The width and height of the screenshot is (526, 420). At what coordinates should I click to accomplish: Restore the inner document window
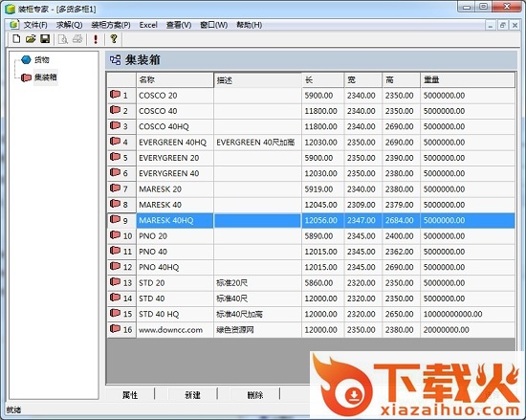502,25
